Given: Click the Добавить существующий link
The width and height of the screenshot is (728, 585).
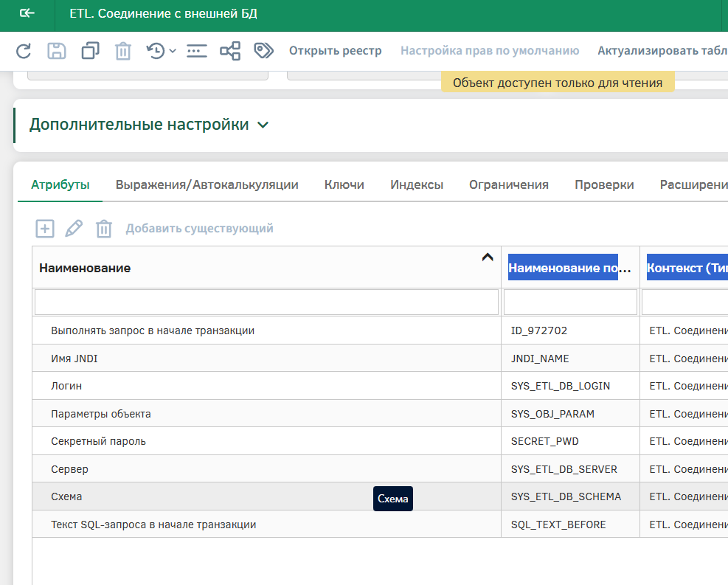Looking at the screenshot, I should [x=199, y=229].
